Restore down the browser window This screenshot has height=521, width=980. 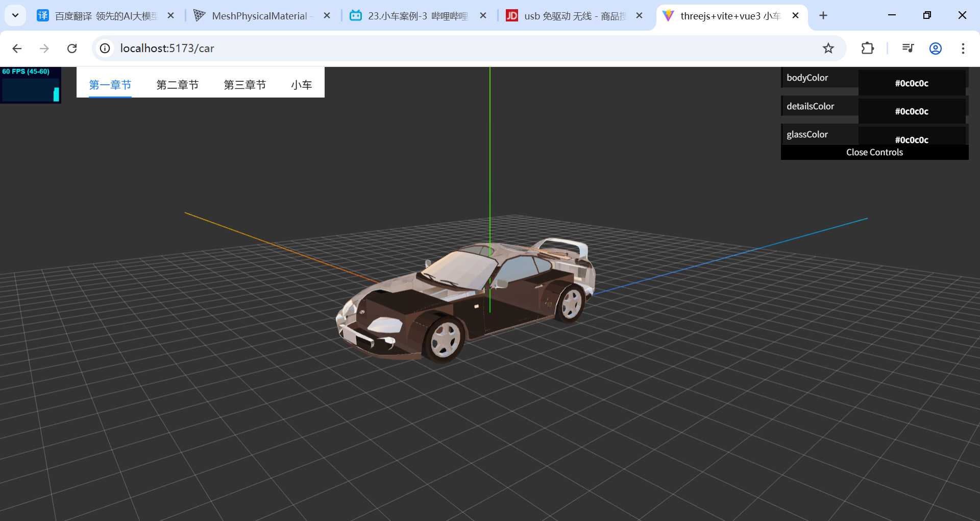[x=927, y=15]
